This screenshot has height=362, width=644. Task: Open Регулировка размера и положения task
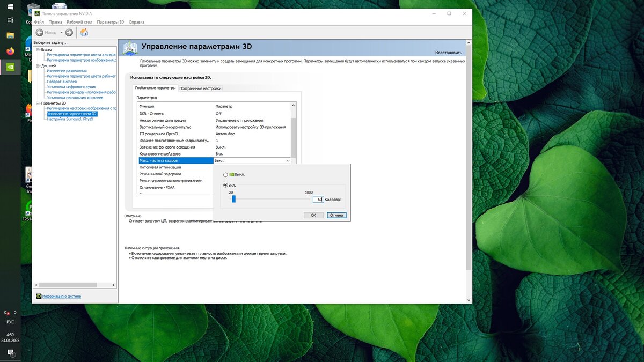(x=81, y=92)
